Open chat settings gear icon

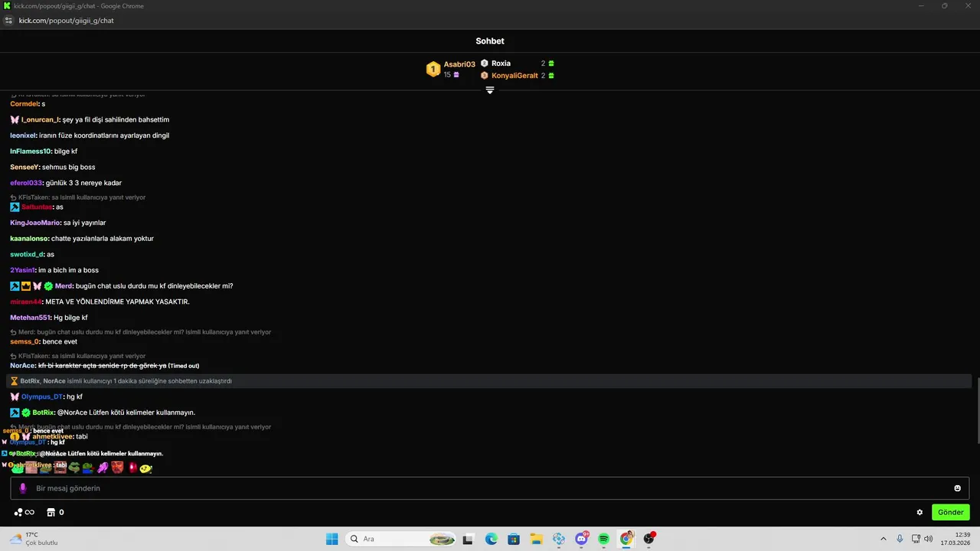coord(920,512)
